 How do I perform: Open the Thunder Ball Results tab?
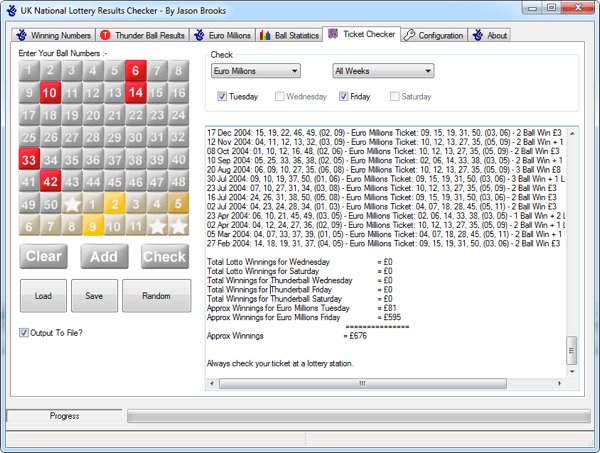[x=142, y=35]
